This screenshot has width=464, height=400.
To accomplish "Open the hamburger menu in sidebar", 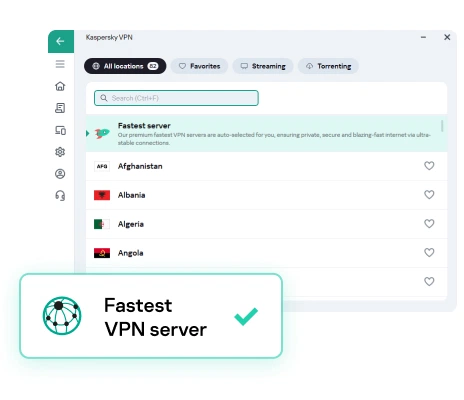I will tap(60, 64).
